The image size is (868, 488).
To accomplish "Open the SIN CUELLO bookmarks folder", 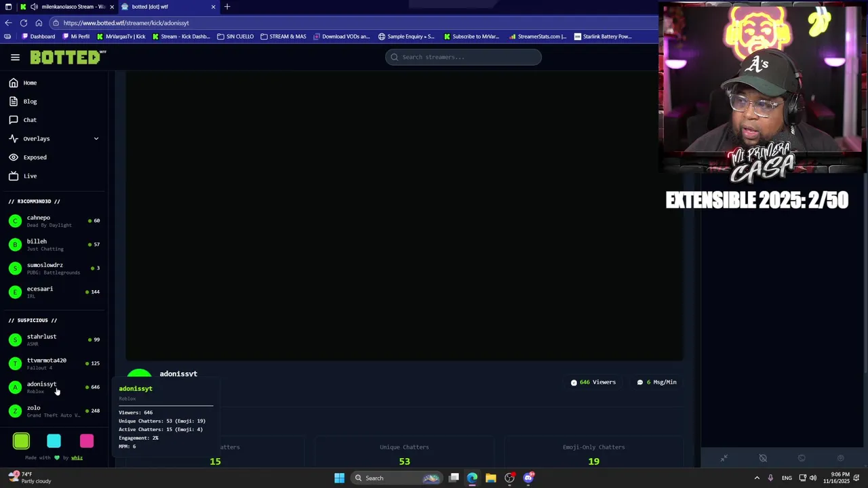I will coord(235,37).
